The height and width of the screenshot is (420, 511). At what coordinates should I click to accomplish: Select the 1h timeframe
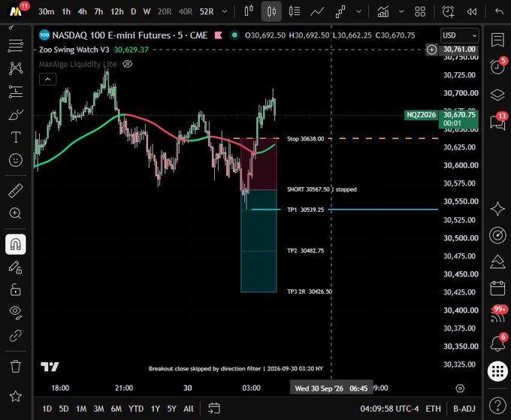point(66,12)
